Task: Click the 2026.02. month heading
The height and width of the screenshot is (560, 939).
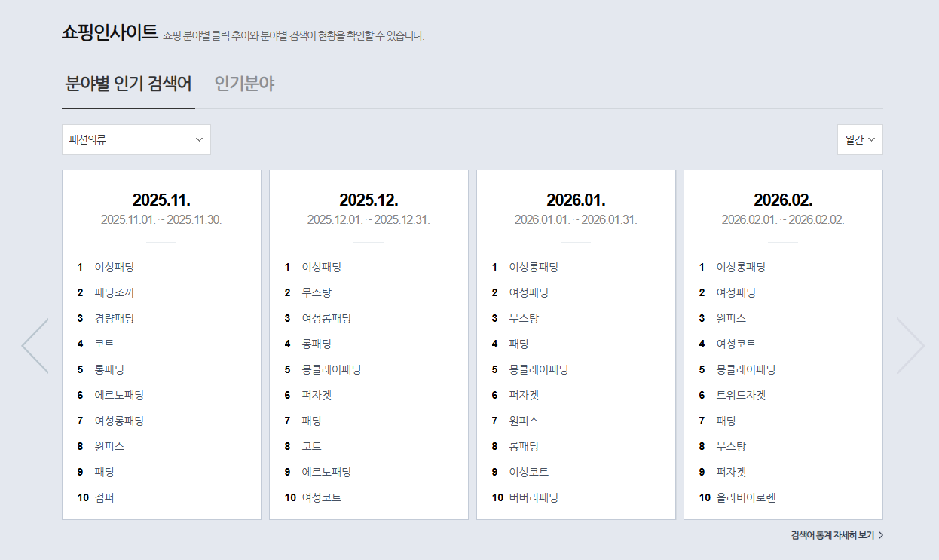Action: [783, 200]
